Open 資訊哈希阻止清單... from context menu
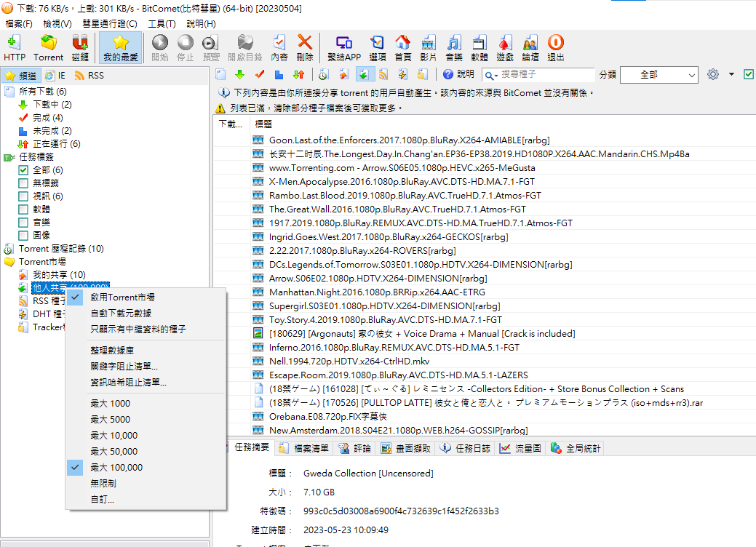The height and width of the screenshot is (547, 756). pyautogui.click(x=146, y=382)
